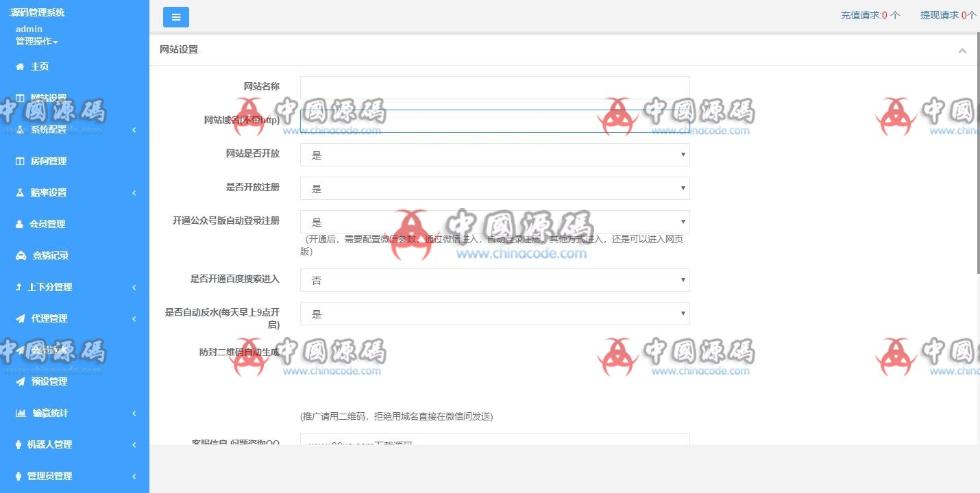This screenshot has height=493, width=980.
Task: Open the 是否自动反水 dropdown
Action: coord(495,314)
